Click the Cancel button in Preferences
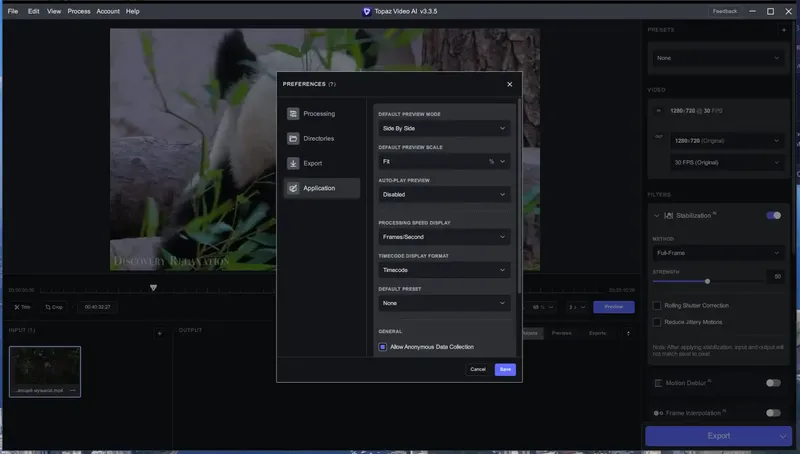Image resolution: width=800 pixels, height=454 pixels. tap(478, 369)
